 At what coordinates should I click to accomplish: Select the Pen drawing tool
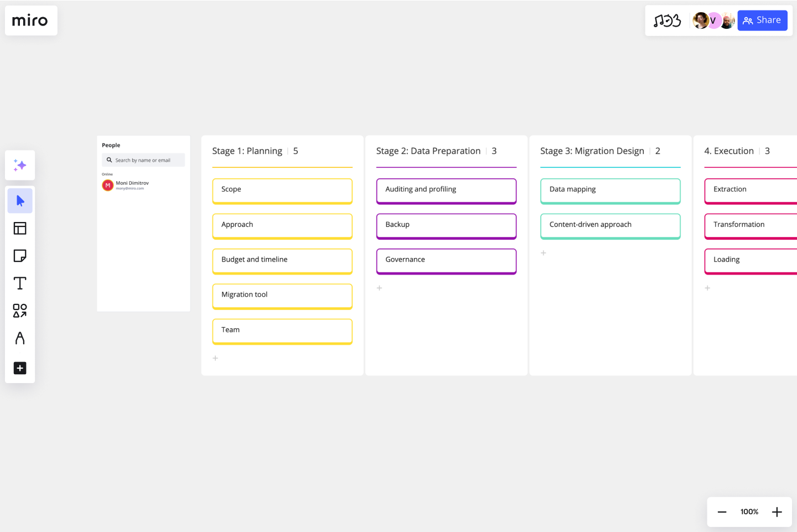tap(20, 338)
